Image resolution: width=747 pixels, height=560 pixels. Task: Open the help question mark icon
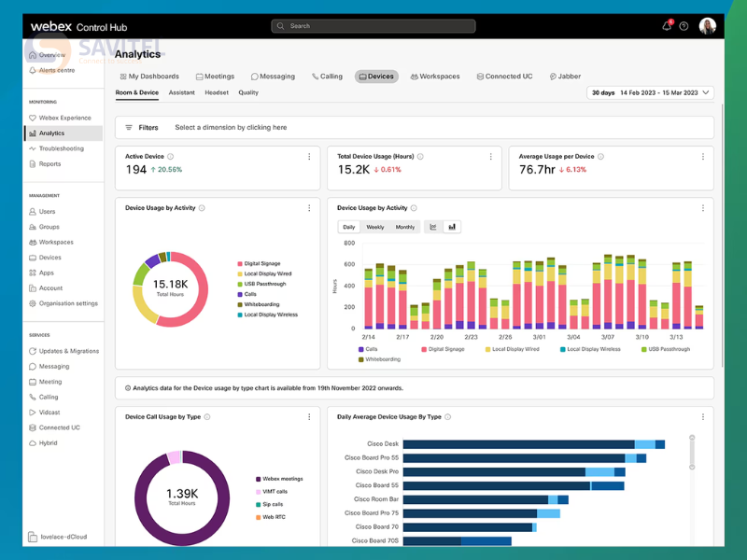tap(684, 26)
